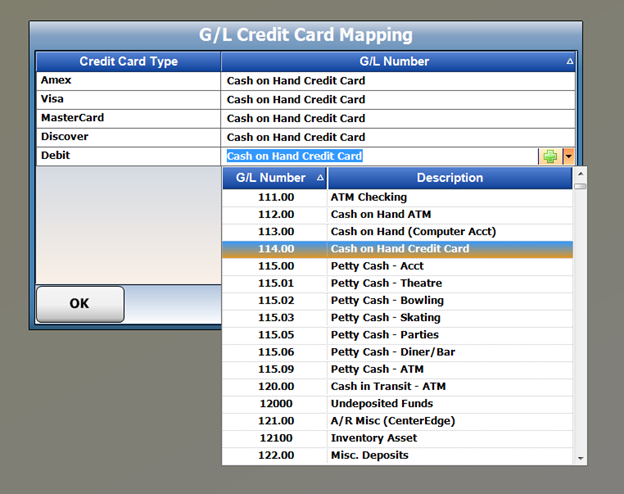Click the 120.00 G/L number cell
Screen dimensions: 624x494
point(275,387)
